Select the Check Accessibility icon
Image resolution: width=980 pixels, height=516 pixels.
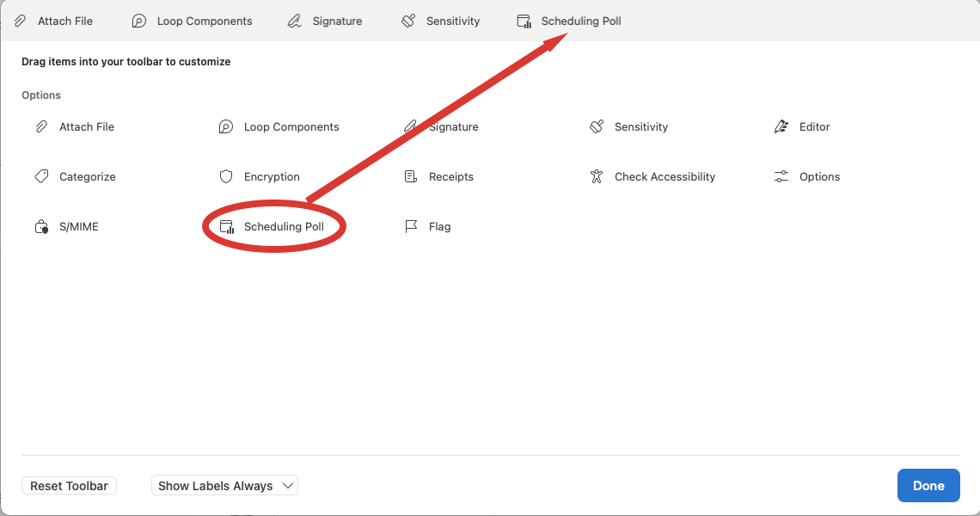(597, 177)
